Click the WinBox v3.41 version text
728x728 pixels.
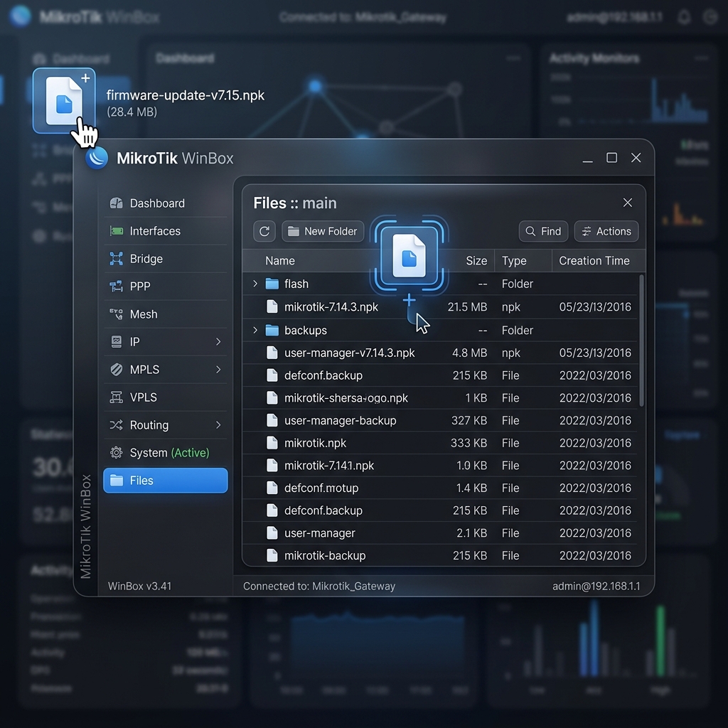(x=140, y=586)
